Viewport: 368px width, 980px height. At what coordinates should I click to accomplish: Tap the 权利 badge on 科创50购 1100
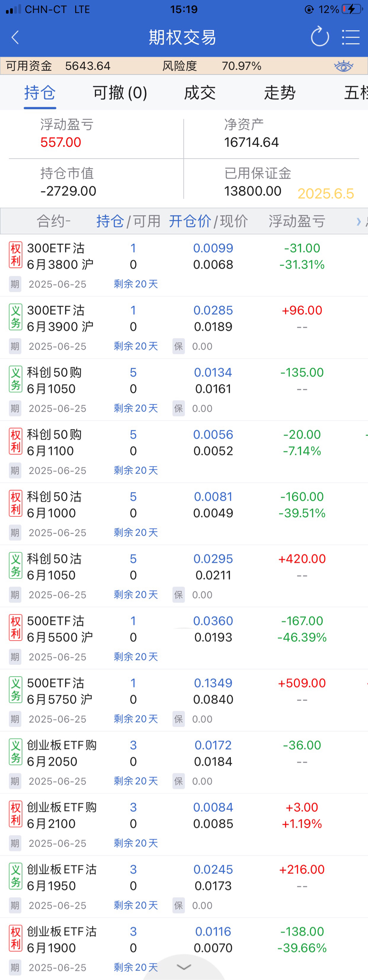tap(15, 441)
